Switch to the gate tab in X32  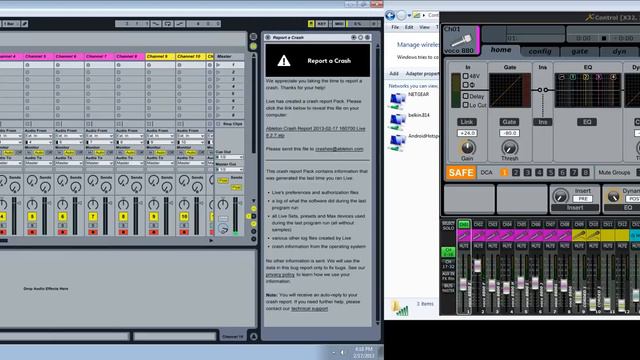click(580, 51)
